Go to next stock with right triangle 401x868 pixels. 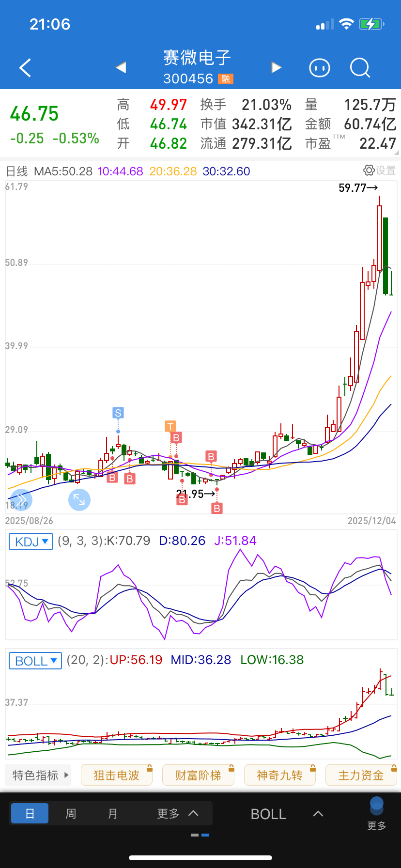point(276,67)
